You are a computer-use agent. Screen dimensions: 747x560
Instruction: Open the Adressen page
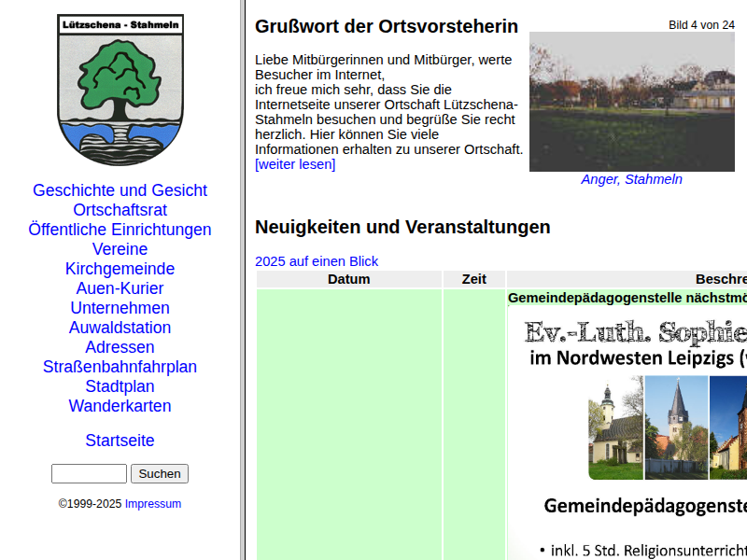[120, 347]
